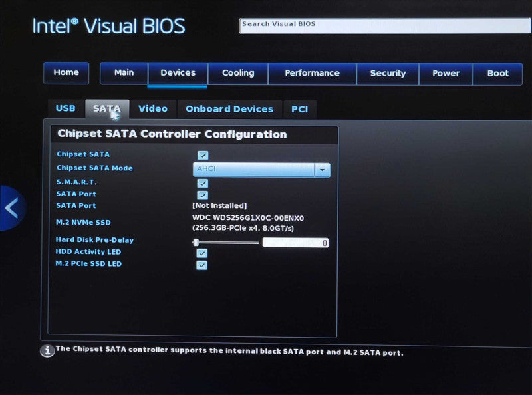The height and width of the screenshot is (395, 532).
Task: Open the Security tab
Action: click(388, 74)
